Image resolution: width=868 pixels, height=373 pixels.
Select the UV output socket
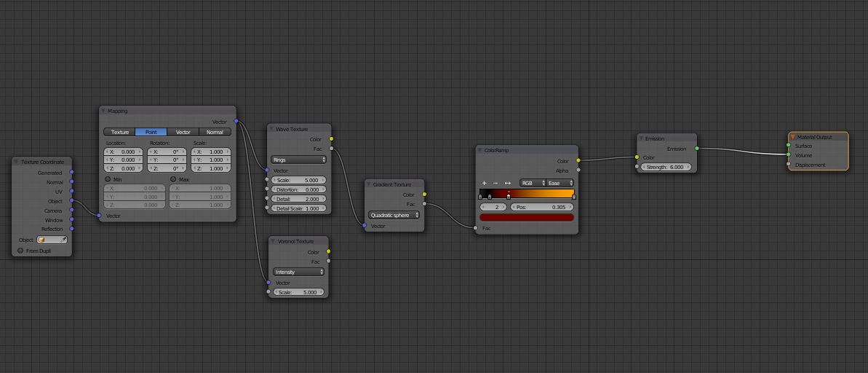tap(71, 191)
